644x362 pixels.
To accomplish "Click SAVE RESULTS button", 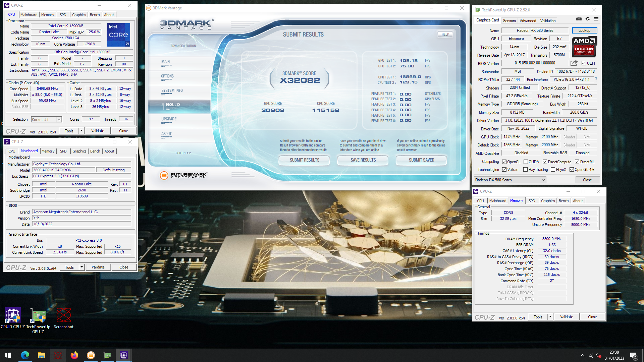I will [363, 160].
